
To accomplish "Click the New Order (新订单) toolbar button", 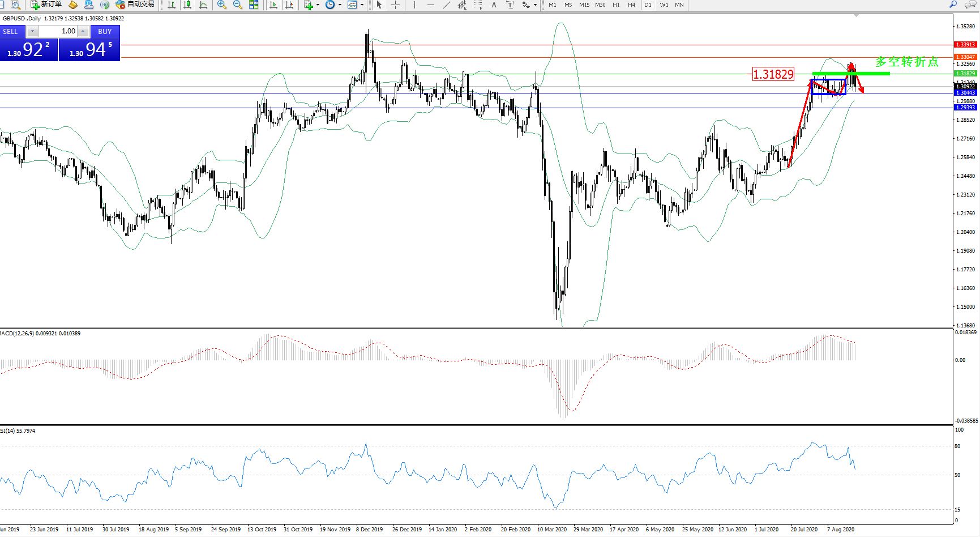I will coord(46,5).
